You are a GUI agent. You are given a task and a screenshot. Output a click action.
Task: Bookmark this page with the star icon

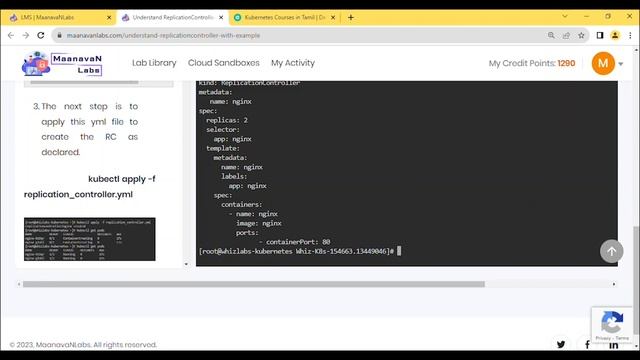[581, 36]
